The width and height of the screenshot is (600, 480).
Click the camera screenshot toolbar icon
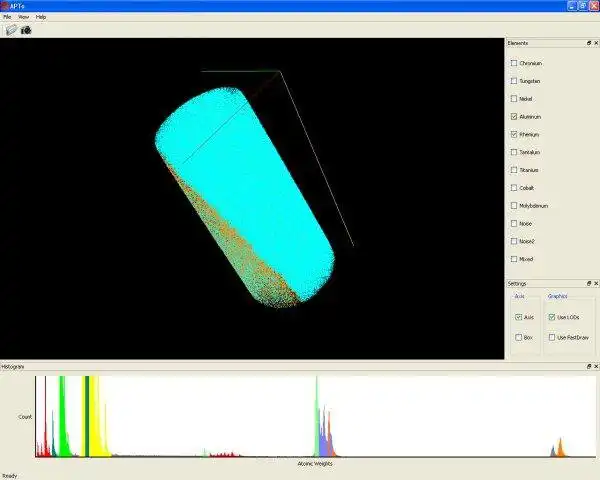click(x=26, y=30)
